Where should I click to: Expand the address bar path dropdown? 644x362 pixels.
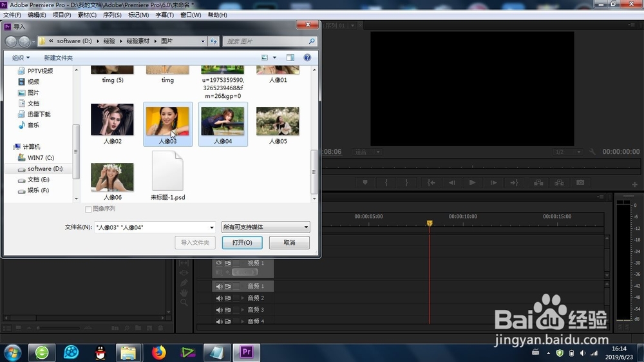[x=202, y=41]
